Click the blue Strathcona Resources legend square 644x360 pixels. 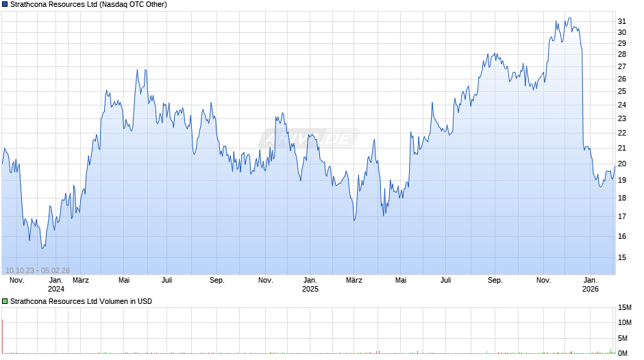pos(5,5)
